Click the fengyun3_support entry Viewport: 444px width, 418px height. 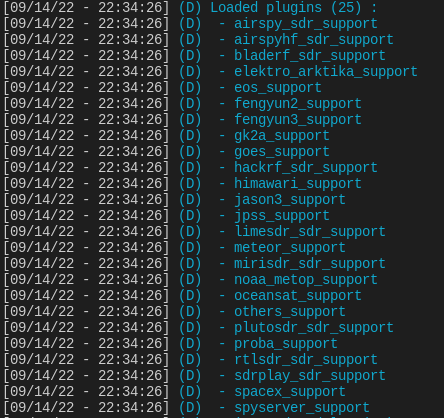[x=298, y=120]
